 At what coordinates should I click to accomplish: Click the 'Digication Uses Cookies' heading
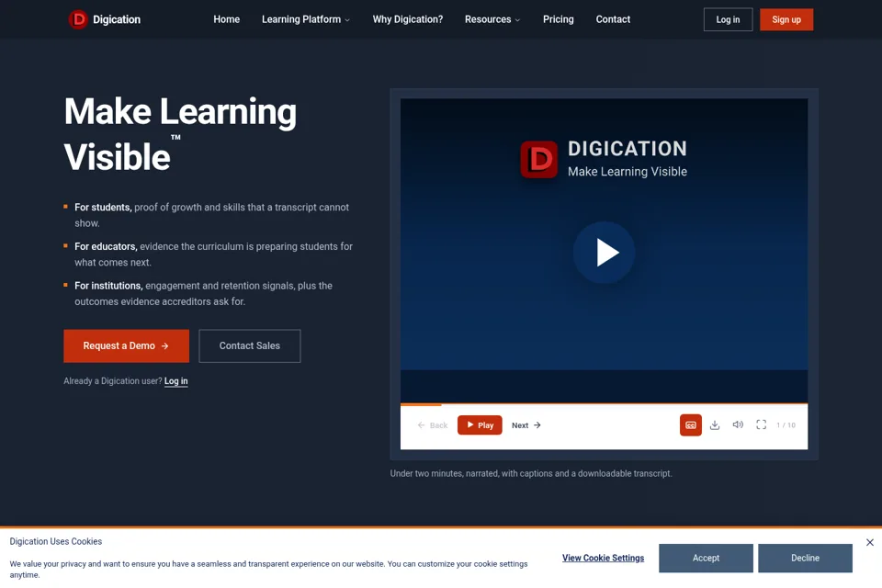pos(56,541)
